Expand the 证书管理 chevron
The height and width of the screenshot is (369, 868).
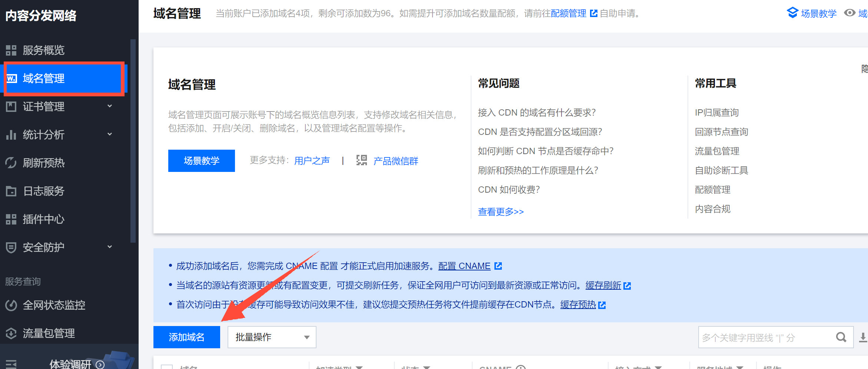coord(110,106)
